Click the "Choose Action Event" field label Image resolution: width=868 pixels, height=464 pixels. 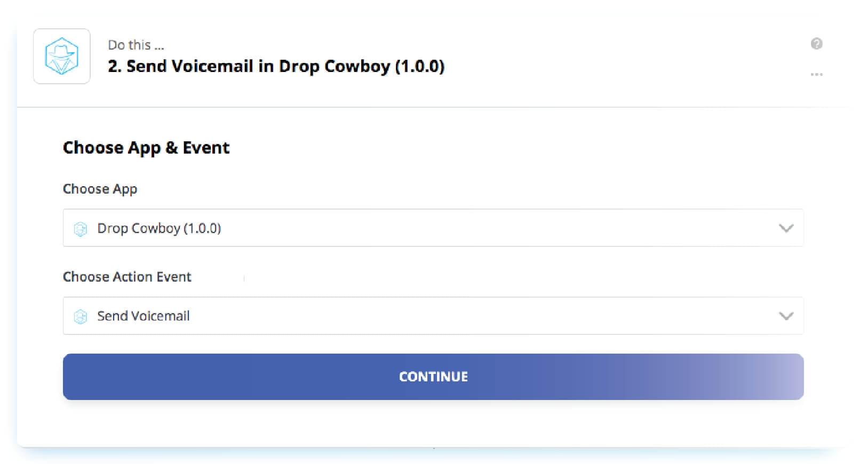click(x=127, y=277)
